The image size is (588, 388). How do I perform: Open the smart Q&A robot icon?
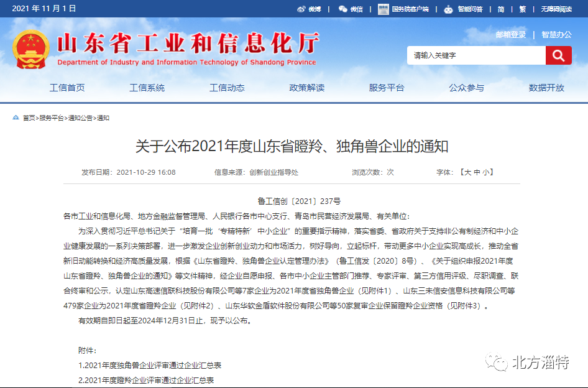(x=448, y=9)
